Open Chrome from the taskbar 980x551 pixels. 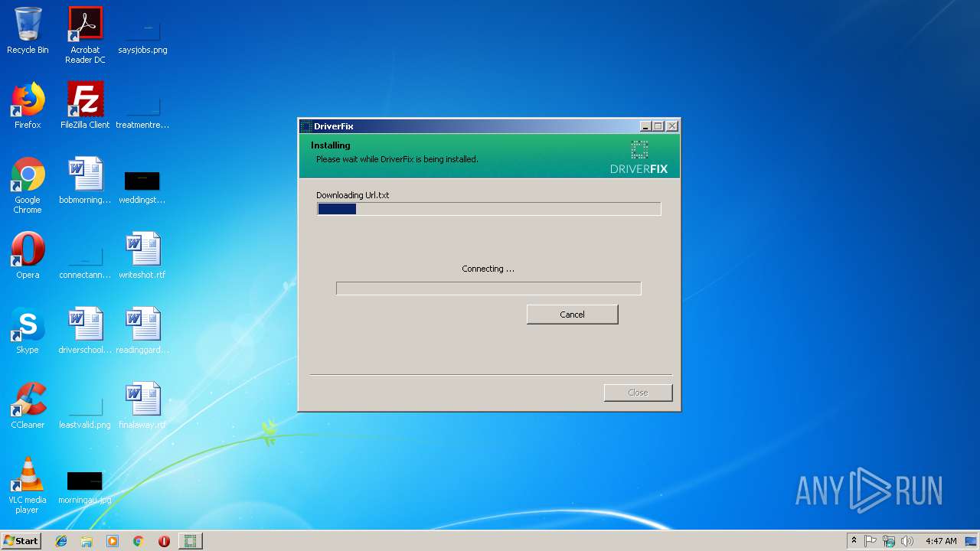tap(139, 541)
